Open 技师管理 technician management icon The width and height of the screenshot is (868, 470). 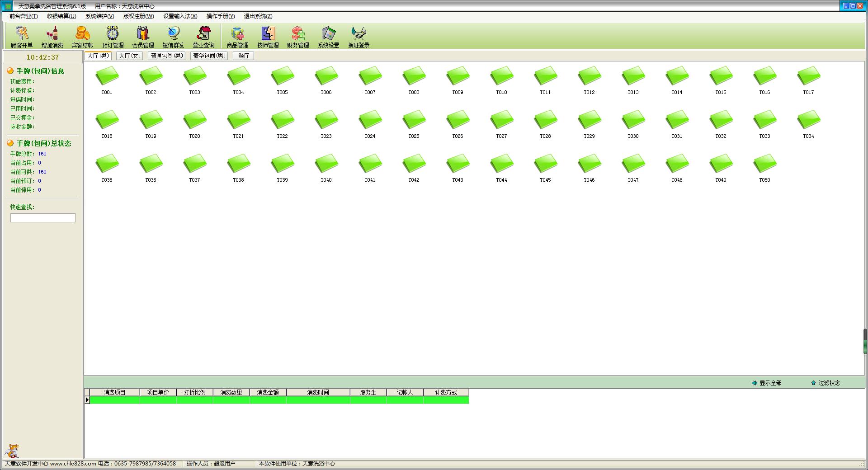(x=268, y=37)
